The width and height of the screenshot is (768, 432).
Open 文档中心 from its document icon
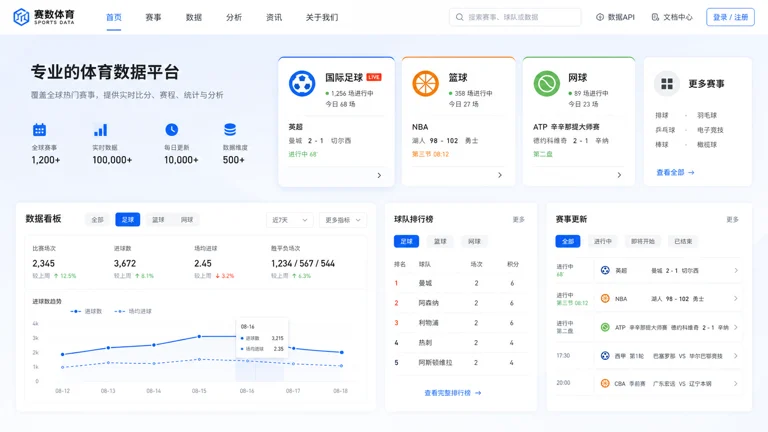tap(655, 17)
